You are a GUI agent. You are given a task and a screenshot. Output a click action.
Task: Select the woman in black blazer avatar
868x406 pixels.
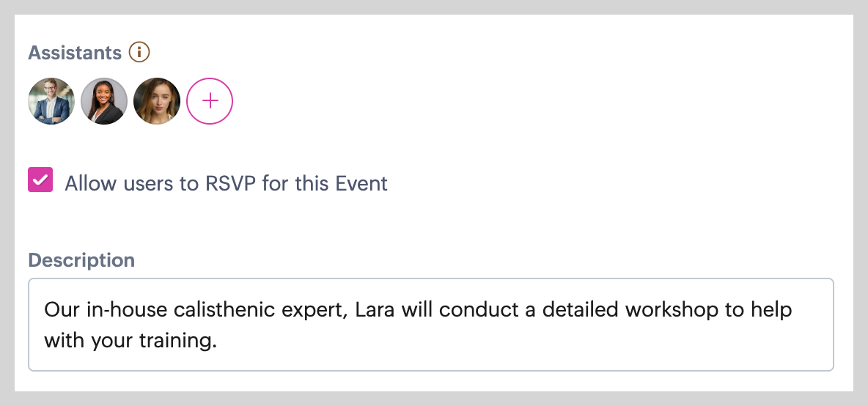(x=104, y=101)
